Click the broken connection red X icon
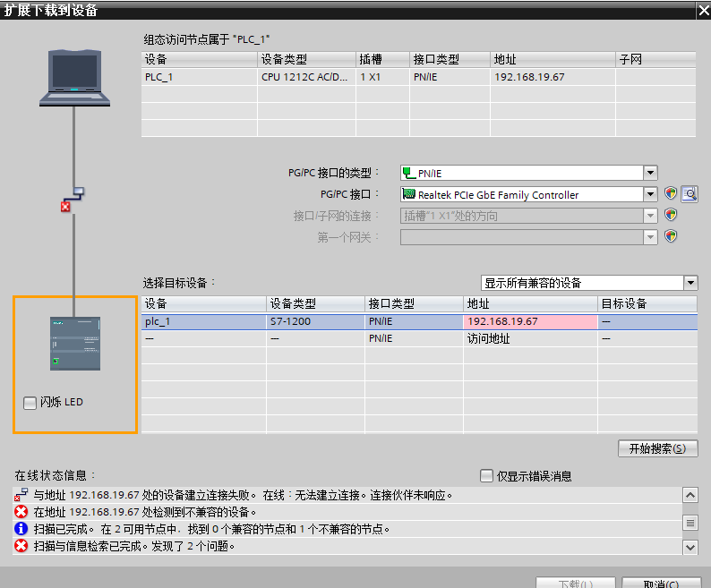711x588 pixels. click(x=65, y=207)
